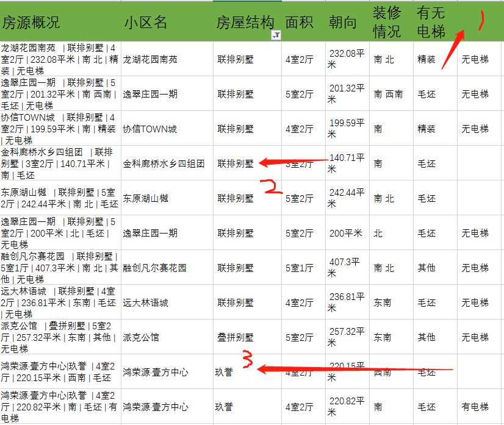Select the standalone 257.32平米 cell
The height and width of the screenshot is (425, 504).
pyautogui.click(x=347, y=337)
